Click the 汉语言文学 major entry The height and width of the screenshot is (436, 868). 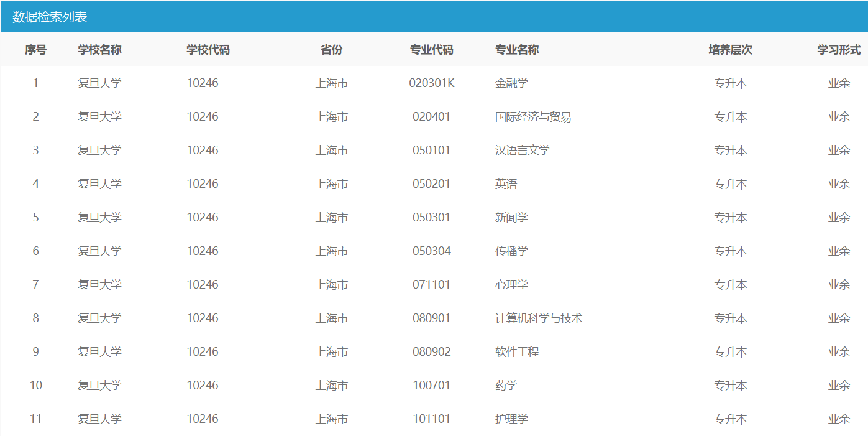click(x=522, y=150)
